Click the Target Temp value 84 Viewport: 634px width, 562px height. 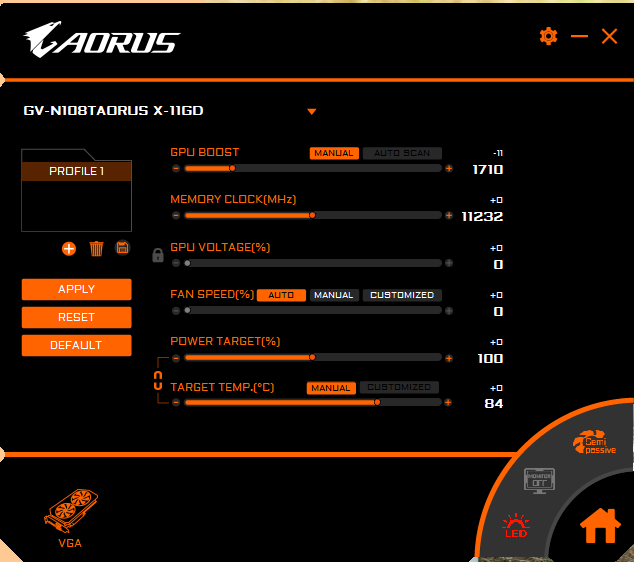click(494, 404)
